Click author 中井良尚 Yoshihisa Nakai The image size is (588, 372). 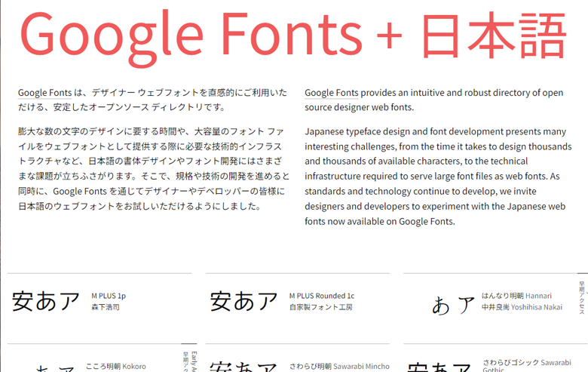(522, 307)
